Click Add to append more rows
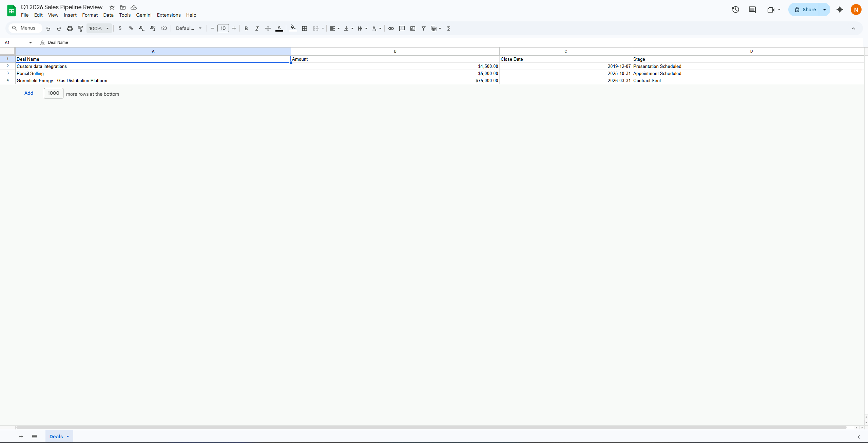The height and width of the screenshot is (443, 868). (x=28, y=93)
